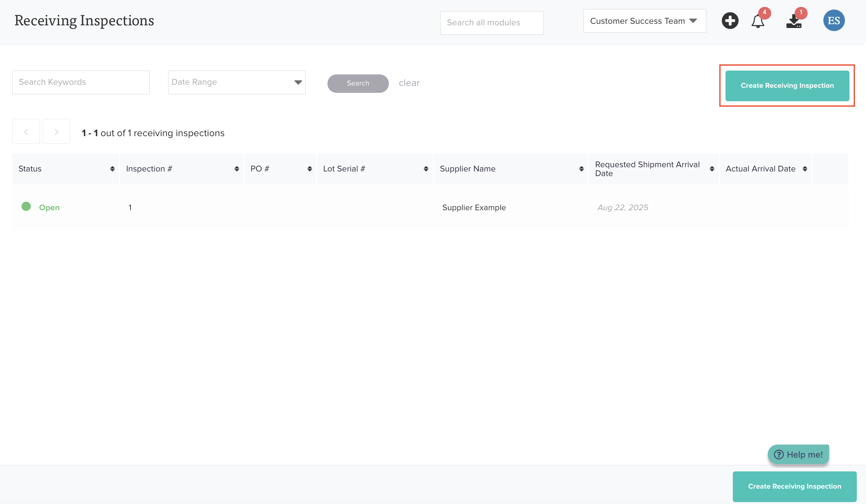Viewport: 866px width, 504px height.
Task: Open the notifications bell icon
Action: point(758,21)
